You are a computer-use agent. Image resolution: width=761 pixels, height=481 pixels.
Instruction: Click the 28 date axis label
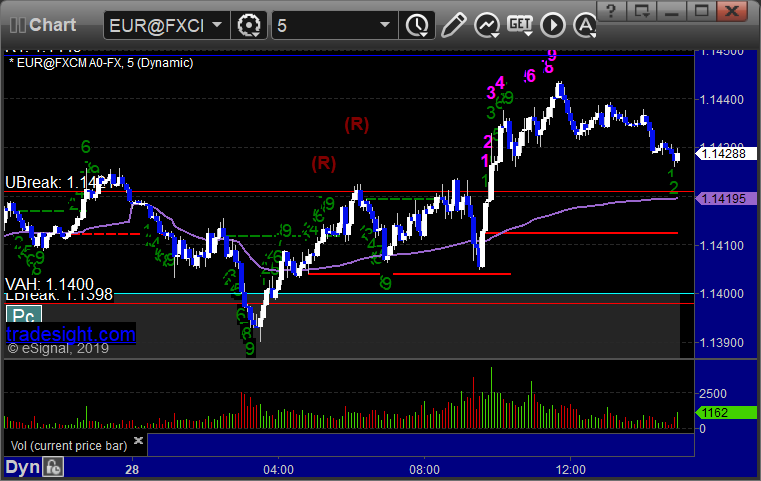[x=132, y=469]
